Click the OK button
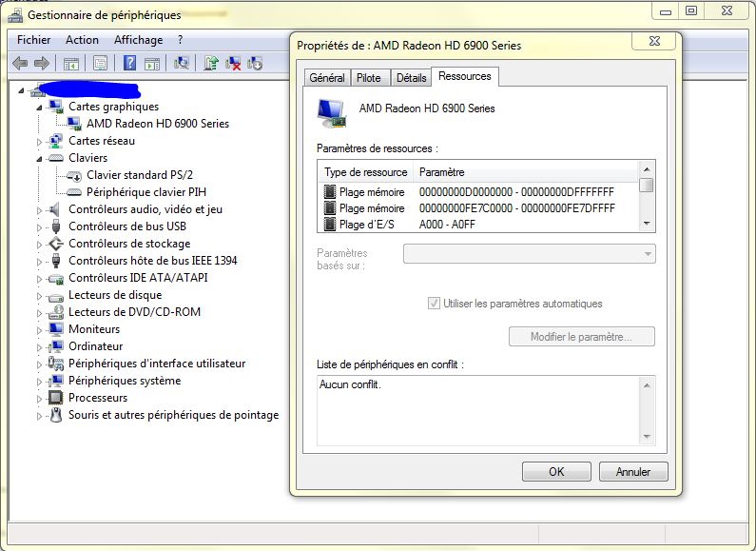This screenshot has height=551, width=756. [x=556, y=471]
